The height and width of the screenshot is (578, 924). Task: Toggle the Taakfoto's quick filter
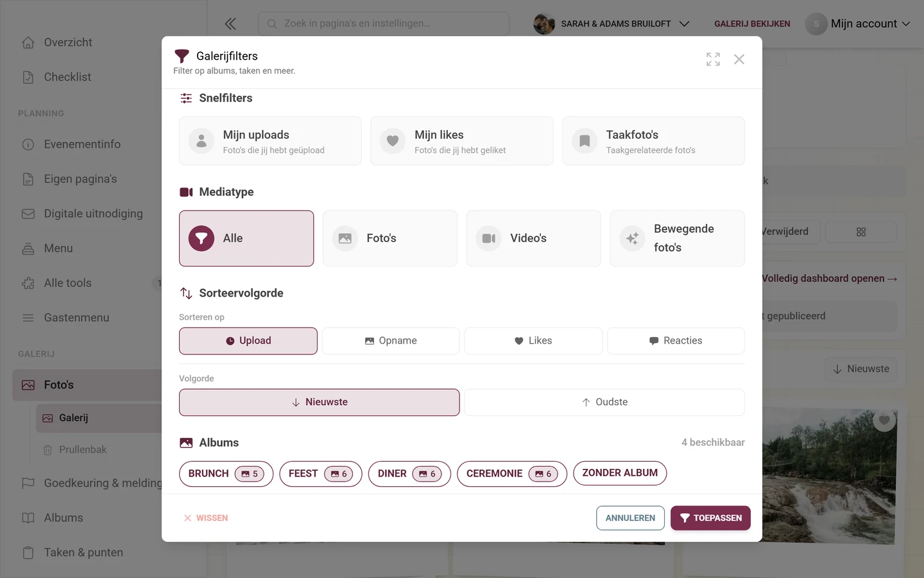point(653,141)
